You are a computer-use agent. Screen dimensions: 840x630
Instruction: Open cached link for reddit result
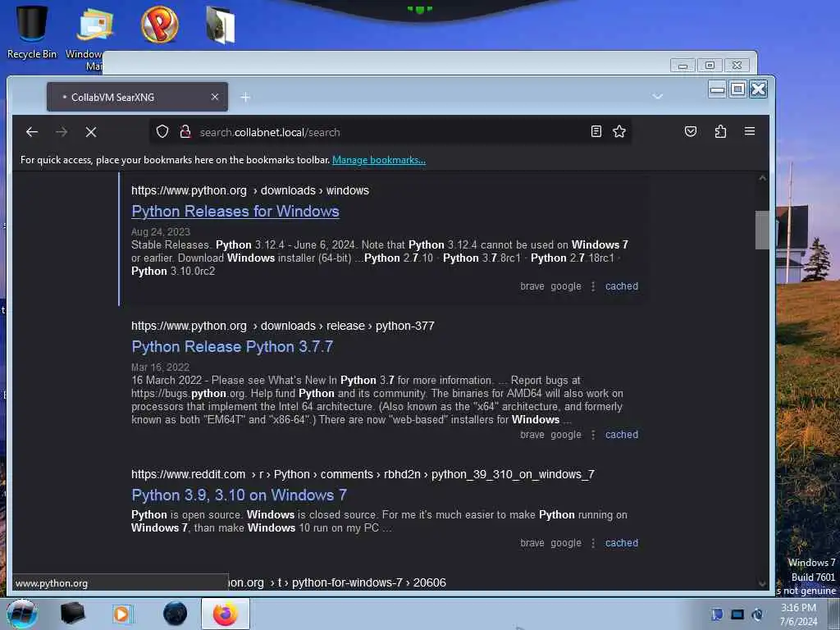(x=622, y=543)
